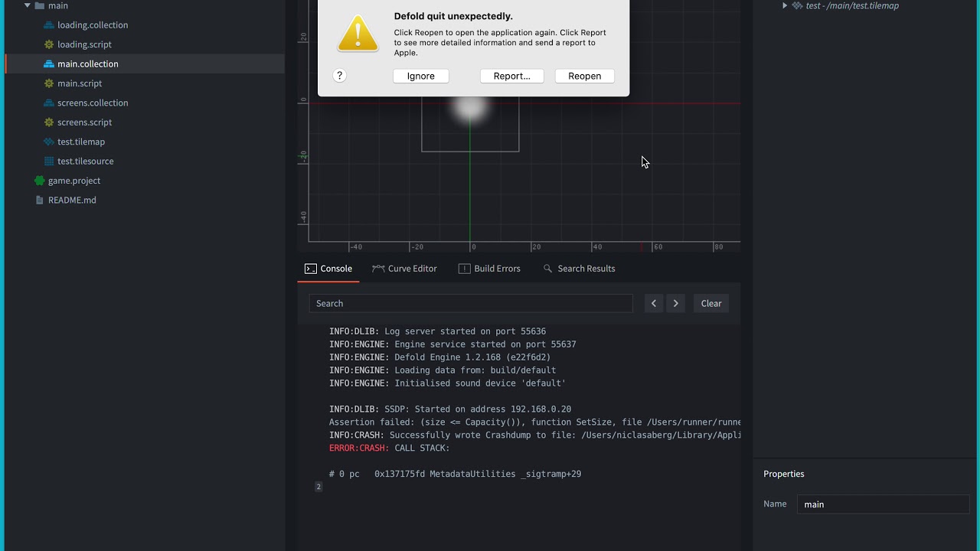Click the test.tilemap file icon
This screenshot has height=551, width=980.
[x=49, y=142]
